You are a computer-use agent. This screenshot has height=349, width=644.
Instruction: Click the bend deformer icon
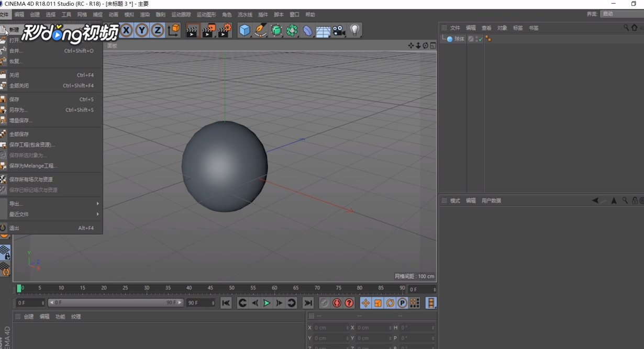tap(308, 30)
